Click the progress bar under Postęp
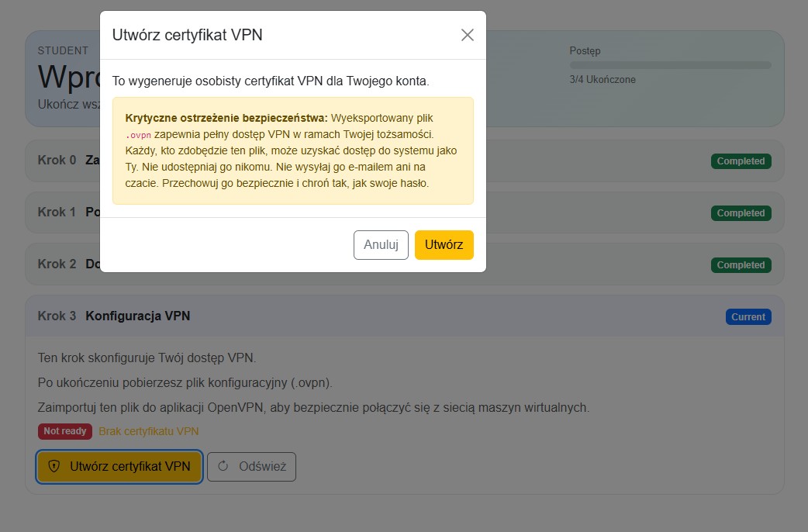808x532 pixels. pos(670,65)
